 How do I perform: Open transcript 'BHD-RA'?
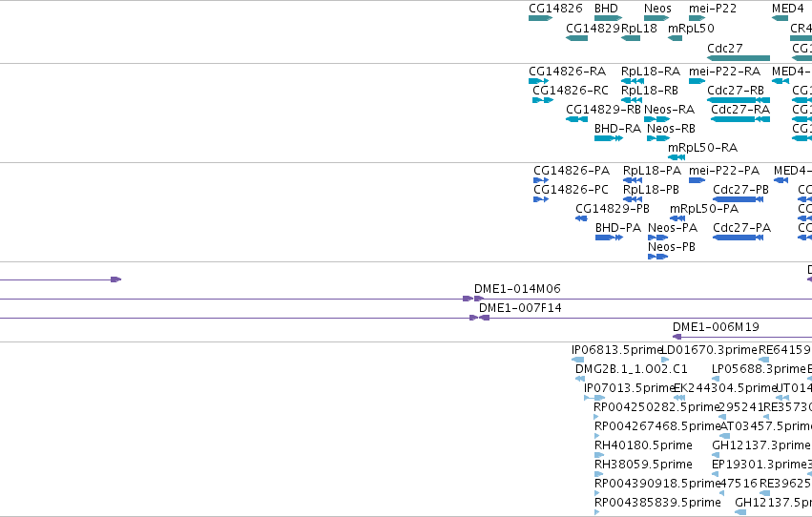click(617, 129)
